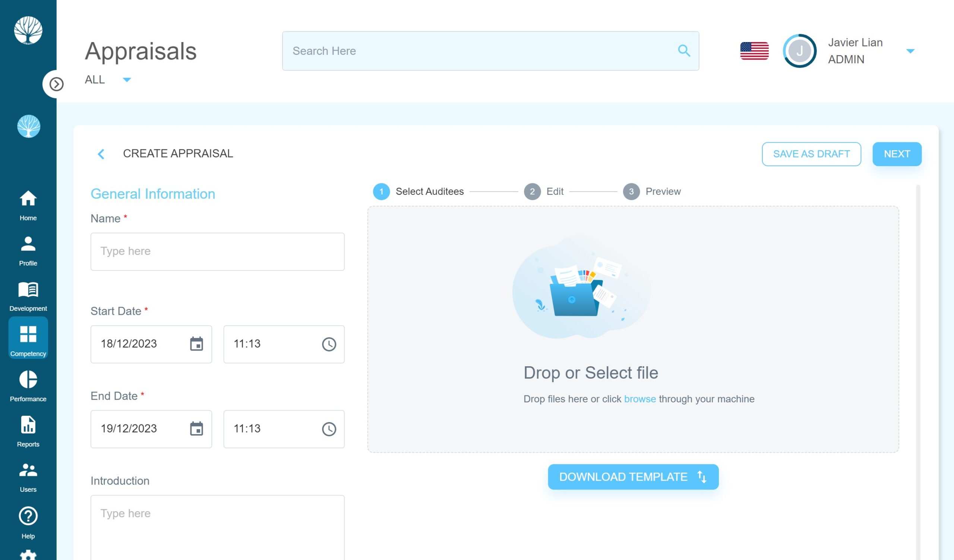Focus the Introduction text area
This screenshot has height=560, width=954.
[x=217, y=528]
